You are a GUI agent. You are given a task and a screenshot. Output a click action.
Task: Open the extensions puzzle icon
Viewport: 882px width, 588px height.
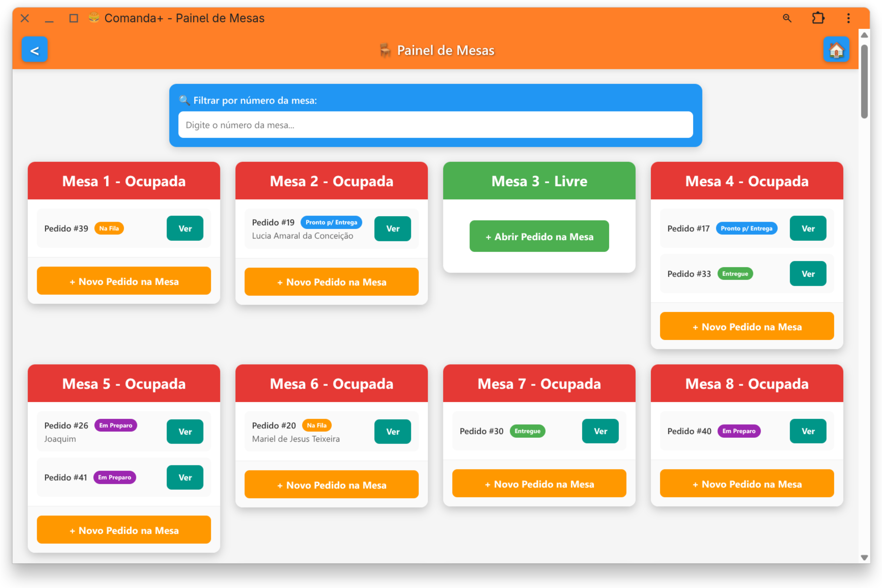(818, 18)
